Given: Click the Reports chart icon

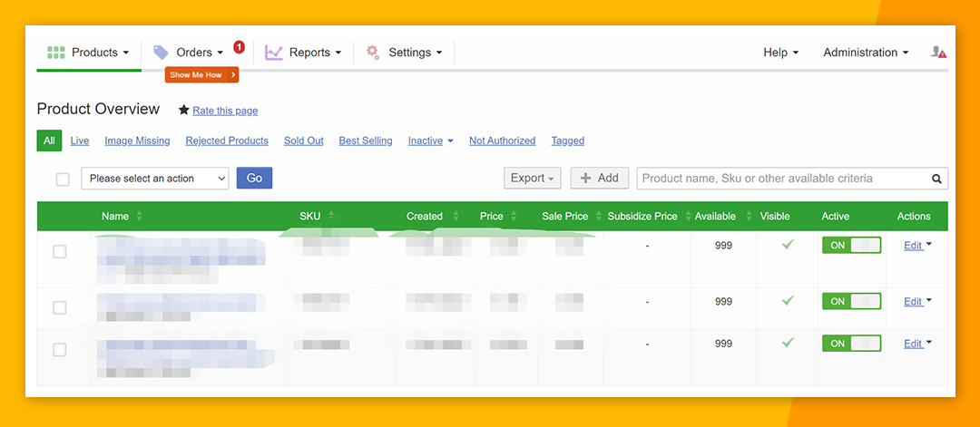Looking at the screenshot, I should coord(273,53).
